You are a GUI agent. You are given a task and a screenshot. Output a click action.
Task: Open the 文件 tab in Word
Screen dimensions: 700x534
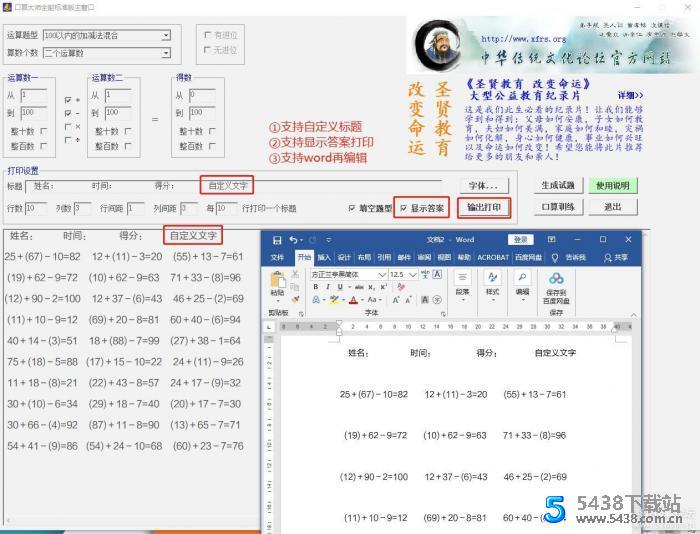(x=277, y=257)
